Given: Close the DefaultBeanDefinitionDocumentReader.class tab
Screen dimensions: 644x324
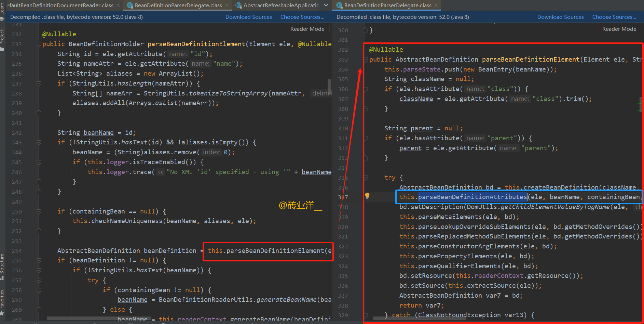Looking at the screenshot, I should click(118, 5).
